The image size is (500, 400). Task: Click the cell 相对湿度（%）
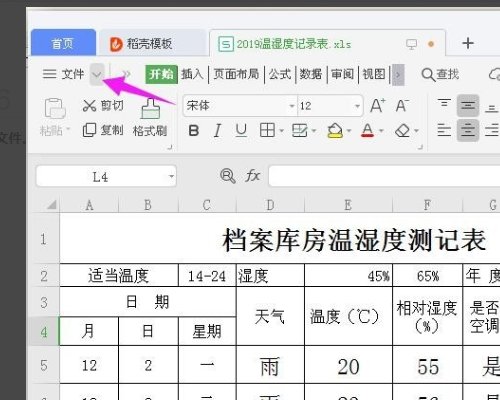click(428, 316)
